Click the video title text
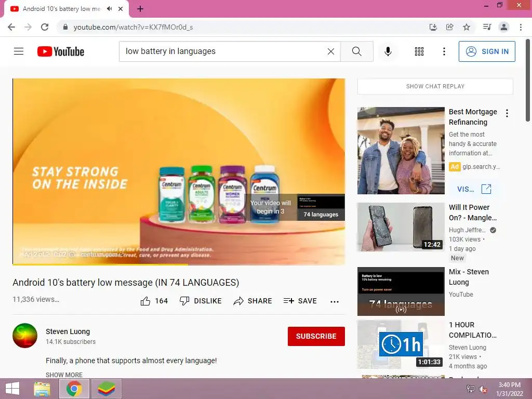 [126, 282]
